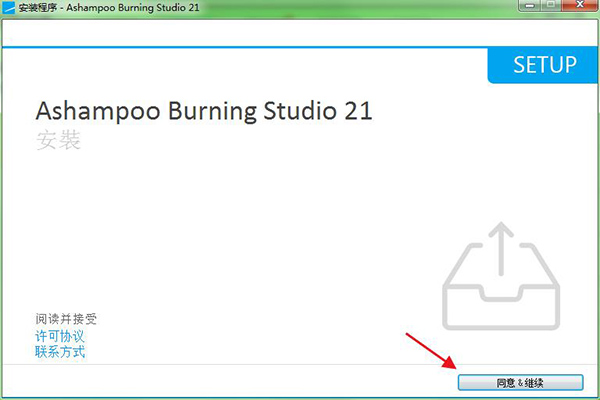Minimize the setup window
The image size is (600, 400).
point(530,5)
